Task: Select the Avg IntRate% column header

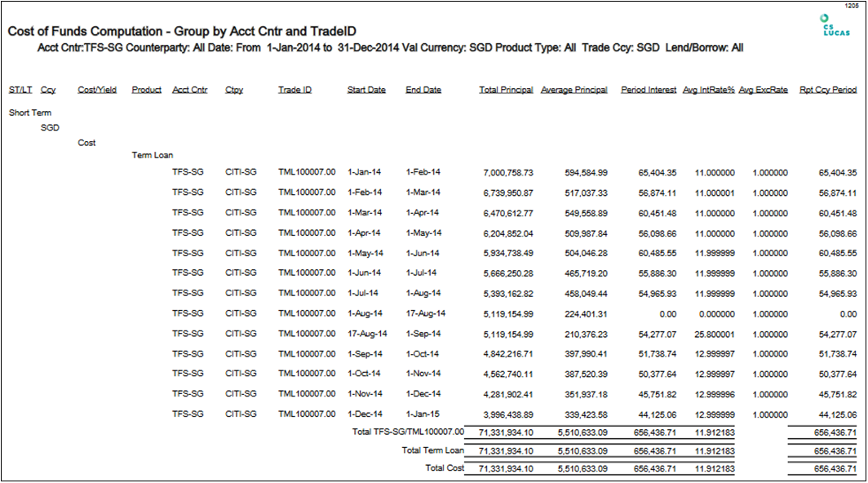Action: coord(708,90)
